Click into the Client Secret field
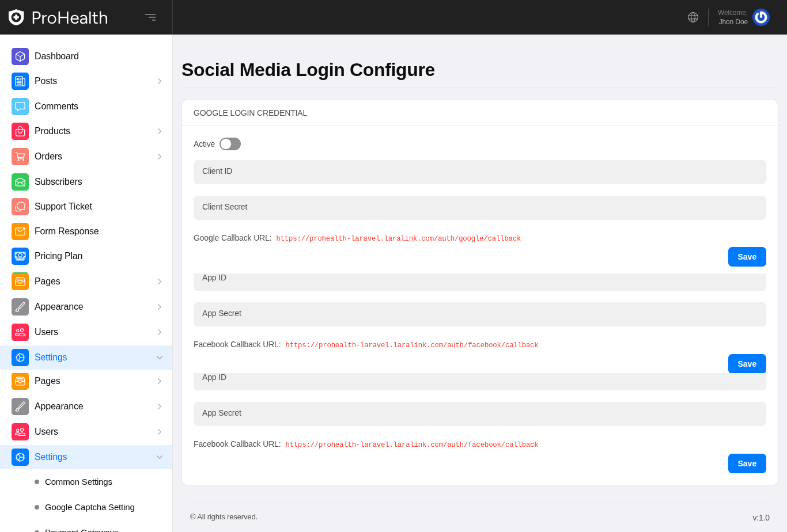 (479, 208)
